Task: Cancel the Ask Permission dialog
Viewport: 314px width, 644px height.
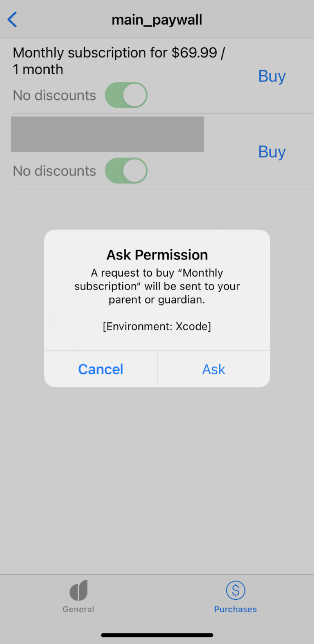Action: click(100, 369)
